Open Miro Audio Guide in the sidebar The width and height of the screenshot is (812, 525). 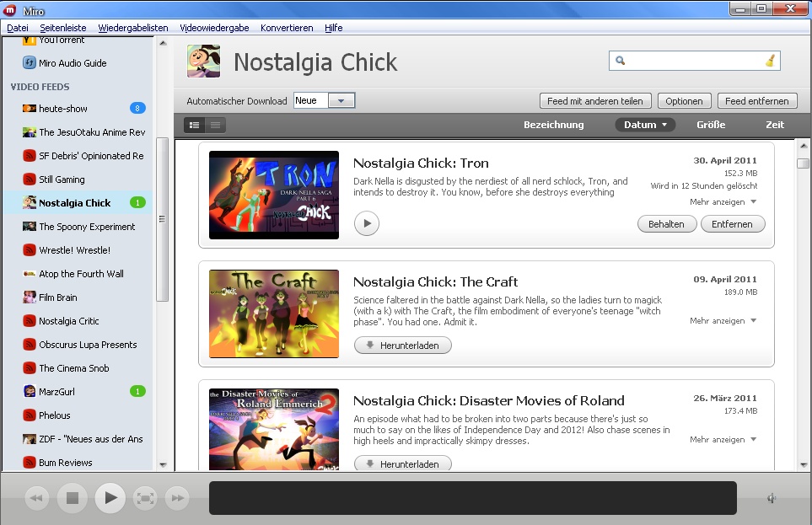[x=73, y=63]
